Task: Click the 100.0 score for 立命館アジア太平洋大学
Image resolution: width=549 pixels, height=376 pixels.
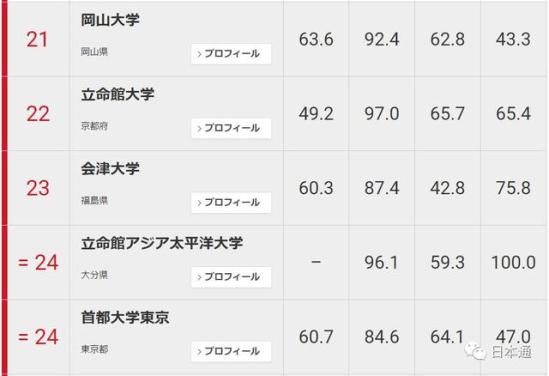Action: (513, 263)
